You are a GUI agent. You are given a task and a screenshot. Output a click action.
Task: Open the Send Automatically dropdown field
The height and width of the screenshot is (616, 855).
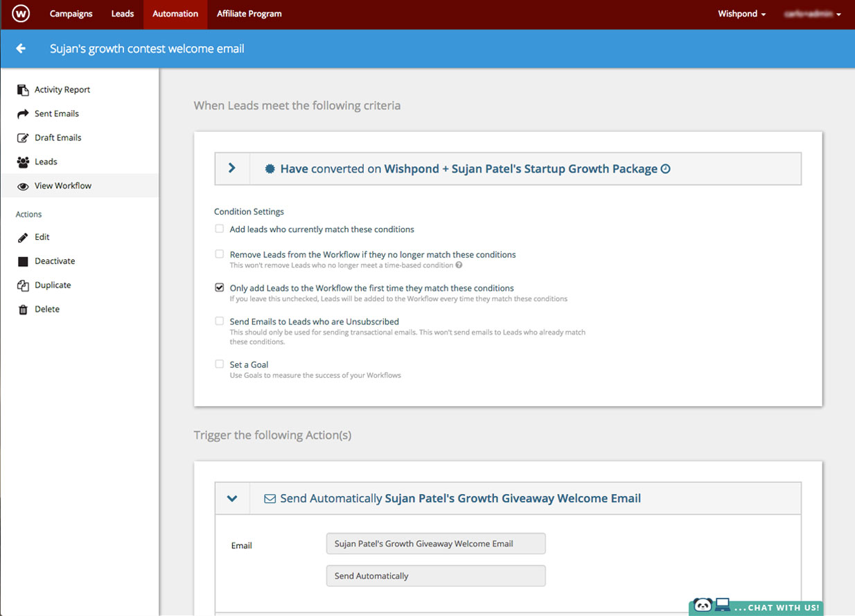point(436,576)
